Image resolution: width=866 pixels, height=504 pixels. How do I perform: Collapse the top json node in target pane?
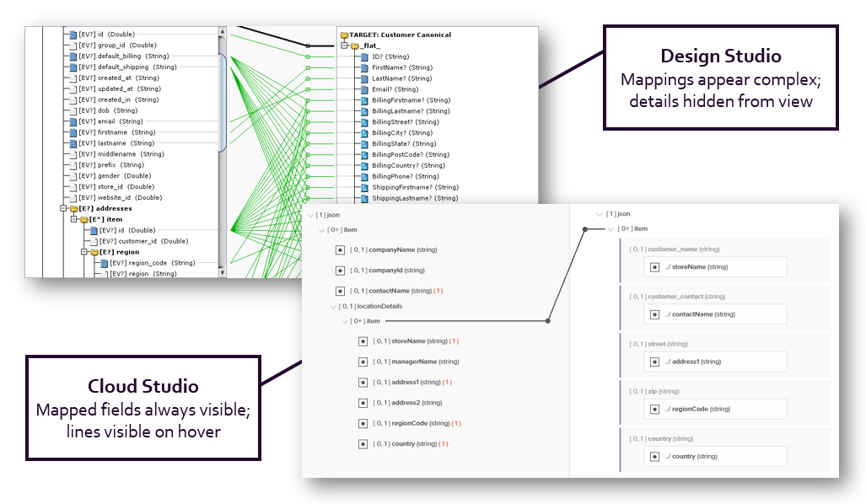pyautogui.click(x=599, y=215)
